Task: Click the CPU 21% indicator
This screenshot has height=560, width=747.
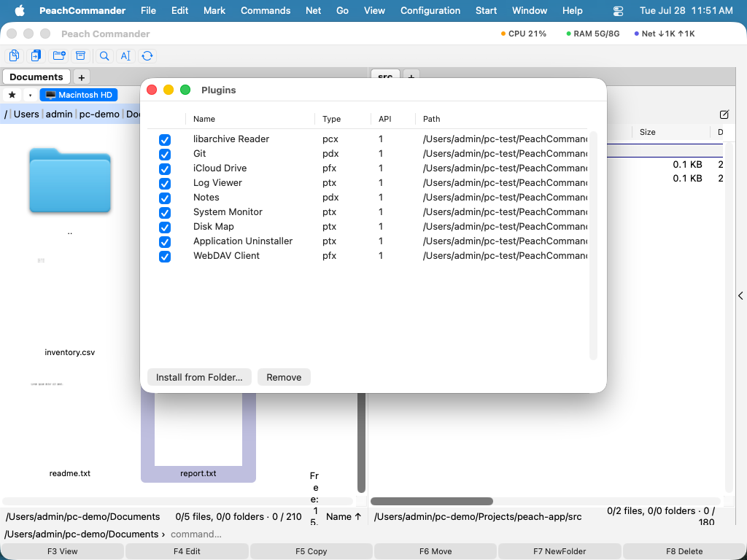Action: pyautogui.click(x=524, y=34)
